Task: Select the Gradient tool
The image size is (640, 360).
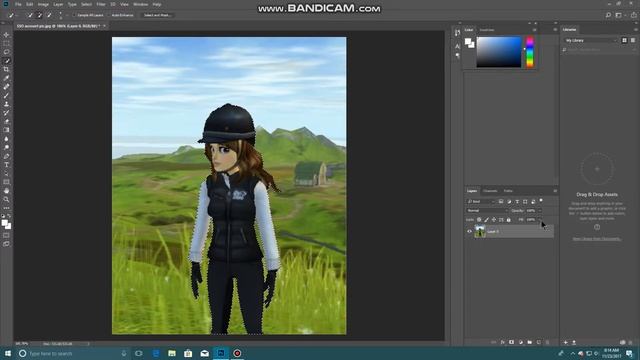Action: [6, 130]
